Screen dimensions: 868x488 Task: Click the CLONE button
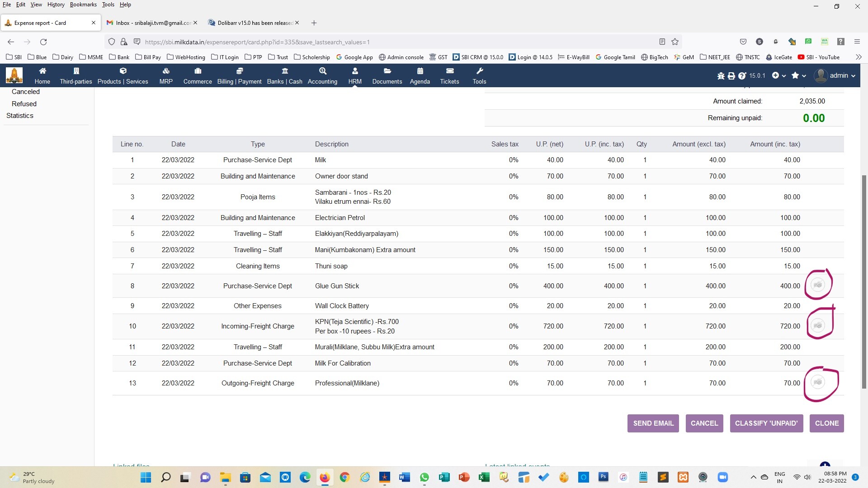(826, 423)
